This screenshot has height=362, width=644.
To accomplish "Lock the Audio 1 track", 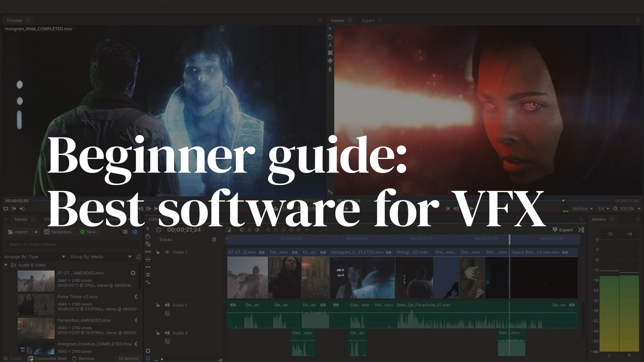I will point(158,305).
